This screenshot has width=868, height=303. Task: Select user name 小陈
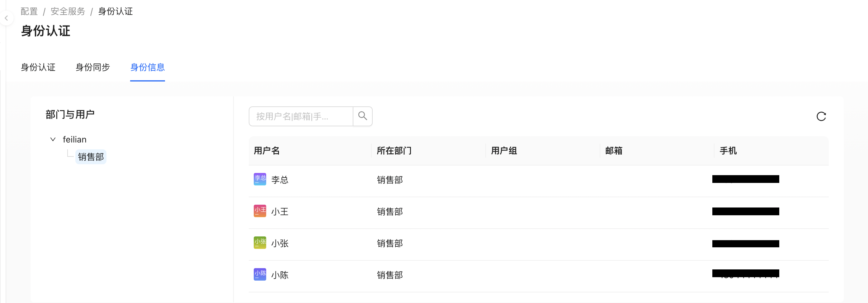(x=280, y=275)
